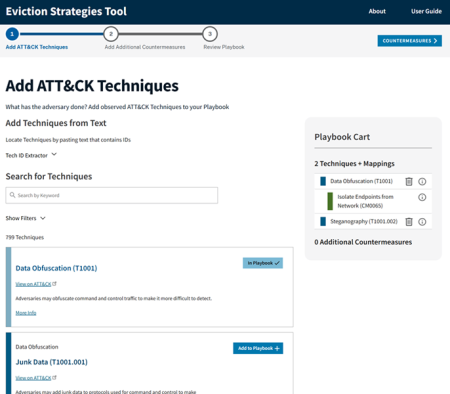Expand Show Filters options

(25, 218)
